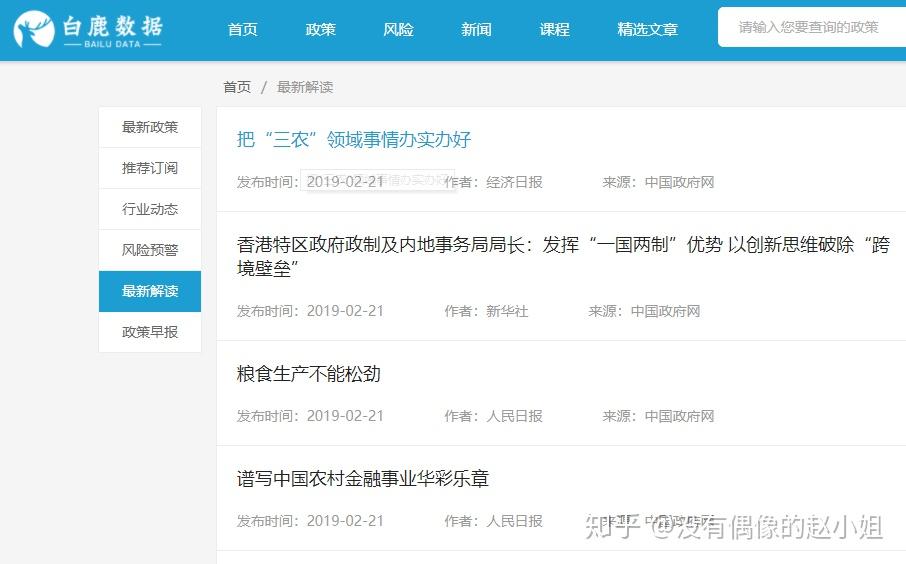Select 推荐订阅 in the sidebar
Screen dimensions: 906x564
pos(150,168)
